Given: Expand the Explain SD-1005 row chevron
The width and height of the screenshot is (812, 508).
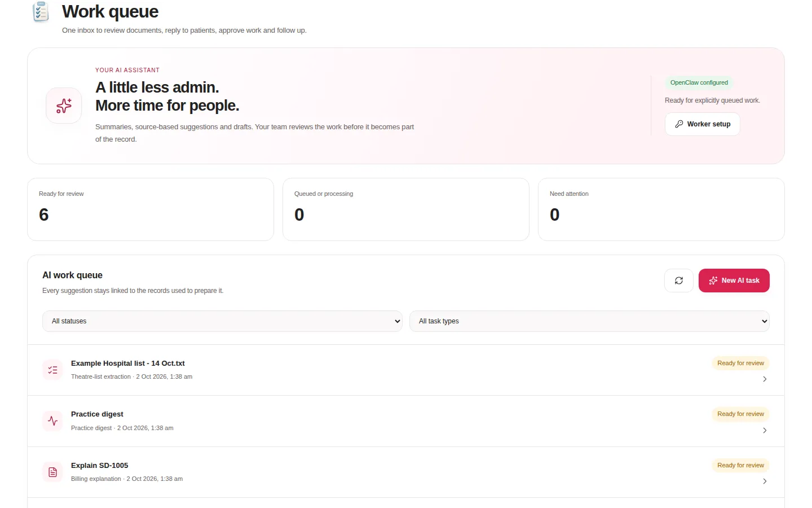Looking at the screenshot, I should point(765,481).
